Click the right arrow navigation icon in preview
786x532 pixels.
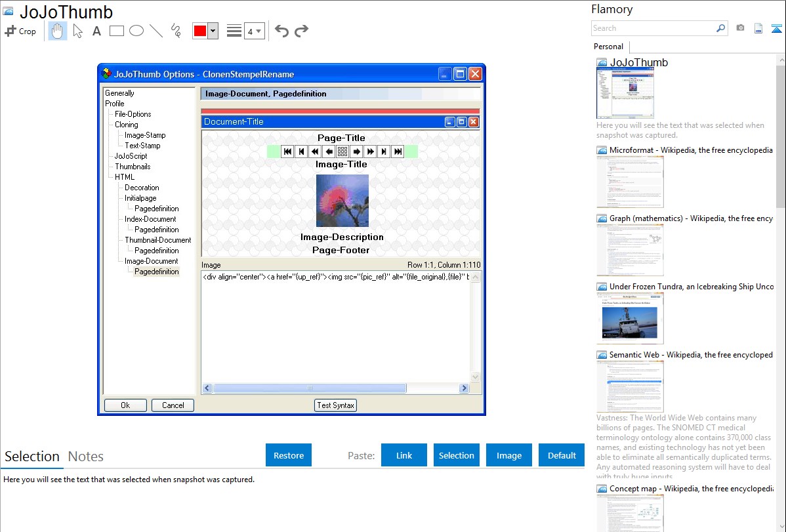pos(356,152)
